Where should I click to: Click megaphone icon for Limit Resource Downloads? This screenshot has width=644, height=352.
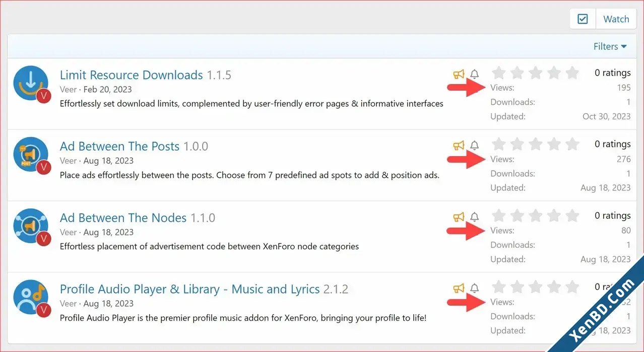pos(459,75)
